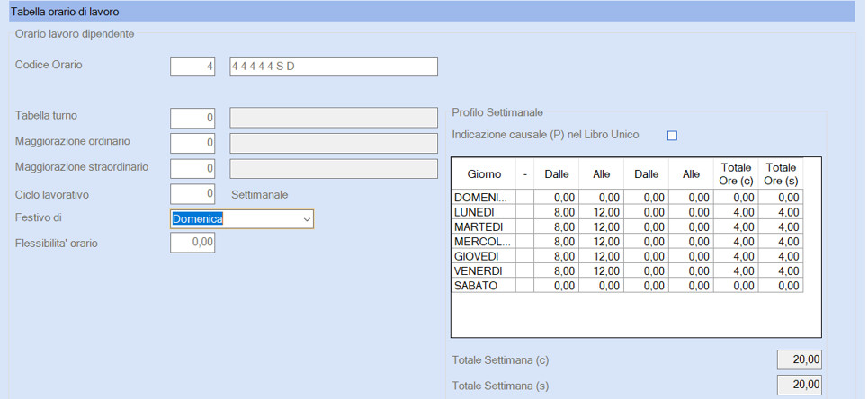Click the Tabella turno description field
The height and width of the screenshot is (399, 868).
333,118
